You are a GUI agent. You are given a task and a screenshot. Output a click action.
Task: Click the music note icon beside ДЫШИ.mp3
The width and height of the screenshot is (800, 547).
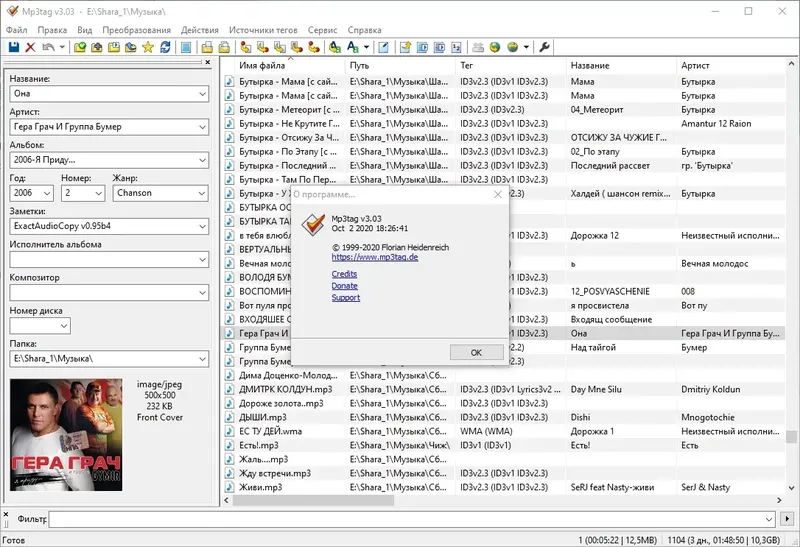coord(230,417)
